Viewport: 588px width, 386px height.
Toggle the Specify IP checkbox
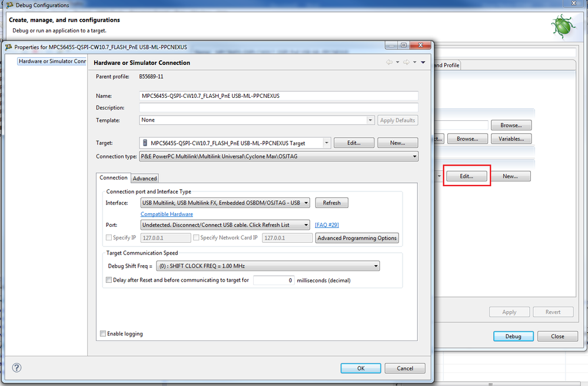(x=109, y=237)
